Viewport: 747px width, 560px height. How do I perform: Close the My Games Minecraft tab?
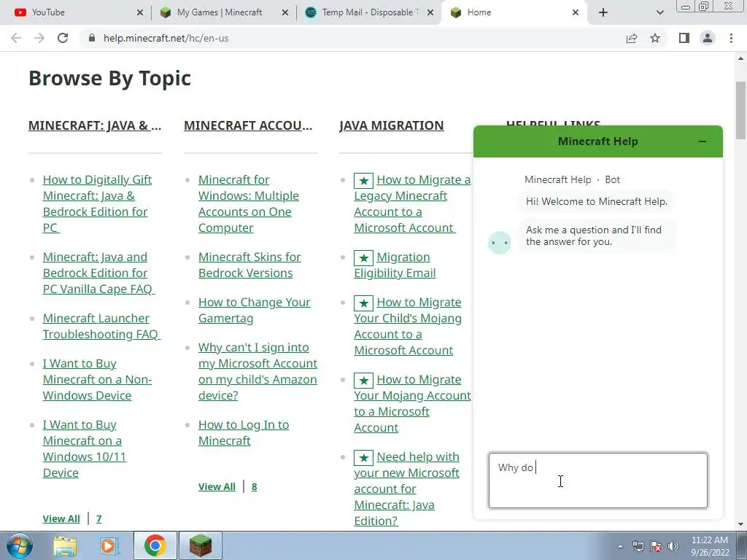pos(285,12)
